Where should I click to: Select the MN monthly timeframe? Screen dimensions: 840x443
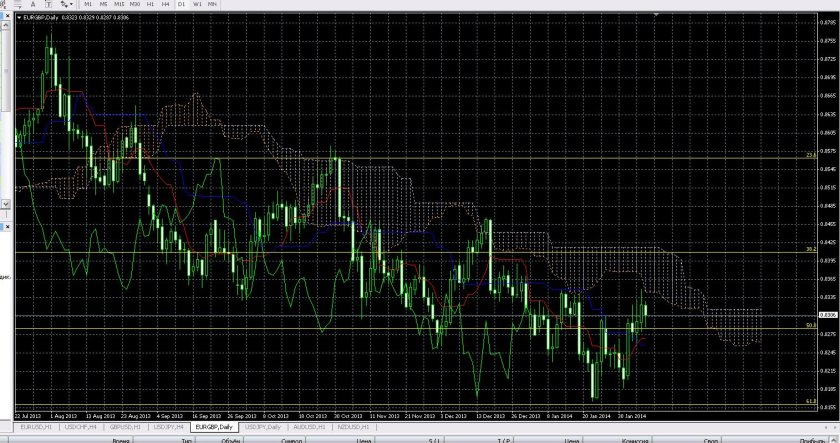[212, 5]
